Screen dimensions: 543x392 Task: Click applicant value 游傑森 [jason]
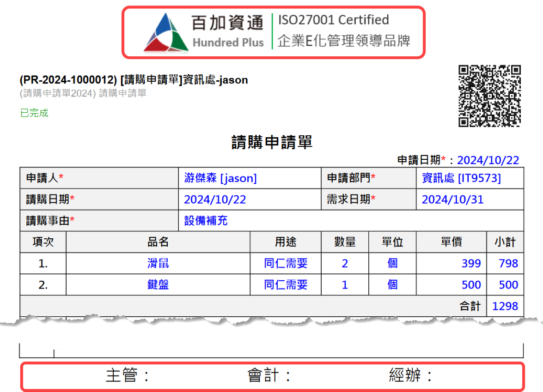click(x=220, y=178)
